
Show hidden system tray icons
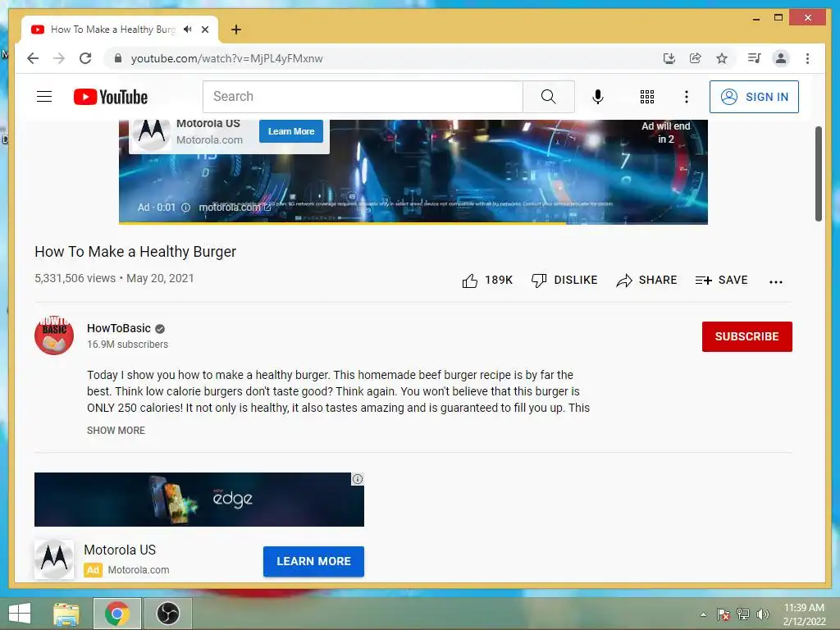(x=703, y=614)
